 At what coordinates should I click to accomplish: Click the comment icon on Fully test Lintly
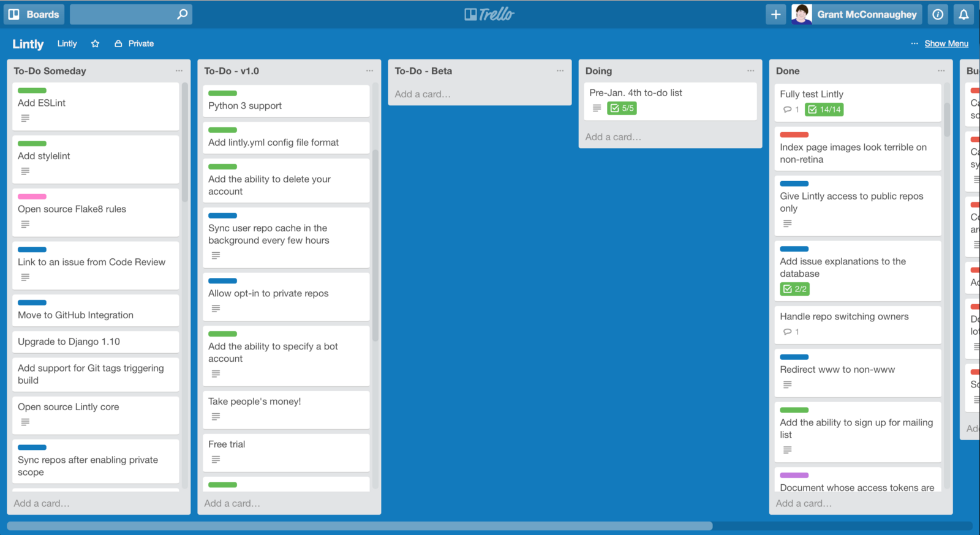(788, 110)
